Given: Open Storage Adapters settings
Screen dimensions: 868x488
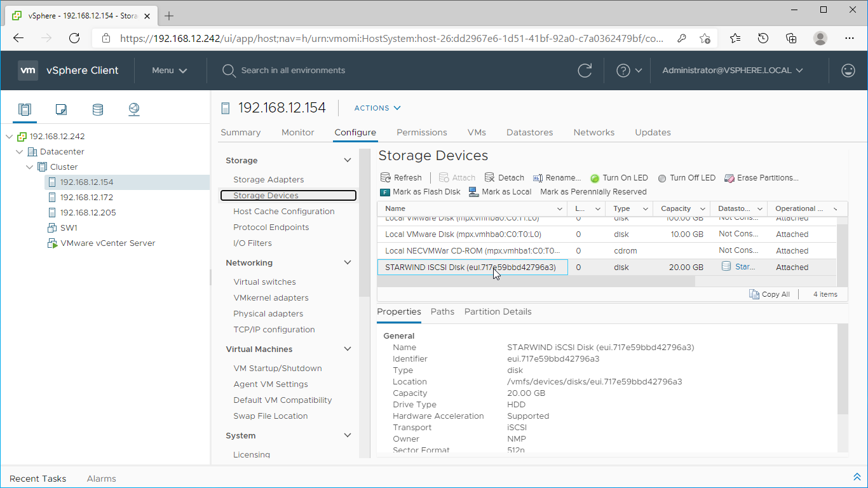Looking at the screenshot, I should 269,180.
